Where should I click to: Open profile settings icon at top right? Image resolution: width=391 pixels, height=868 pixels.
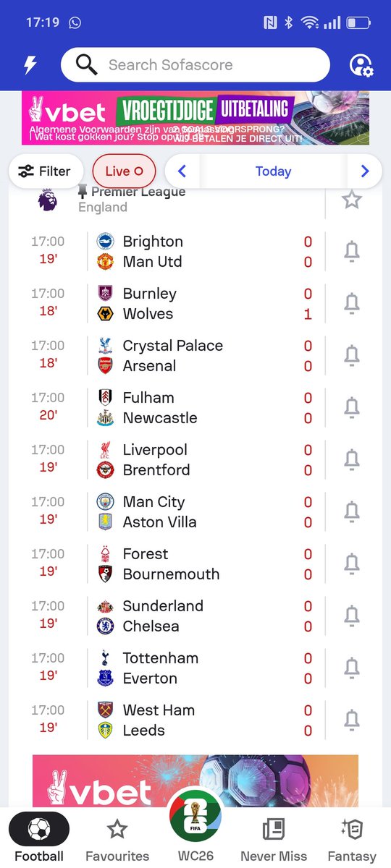(x=361, y=65)
